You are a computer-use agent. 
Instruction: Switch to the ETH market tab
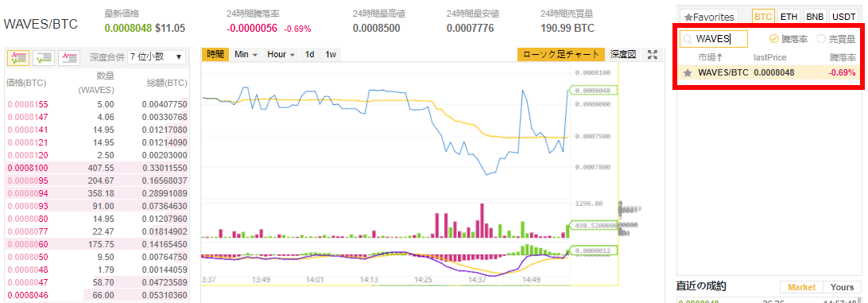point(789,17)
